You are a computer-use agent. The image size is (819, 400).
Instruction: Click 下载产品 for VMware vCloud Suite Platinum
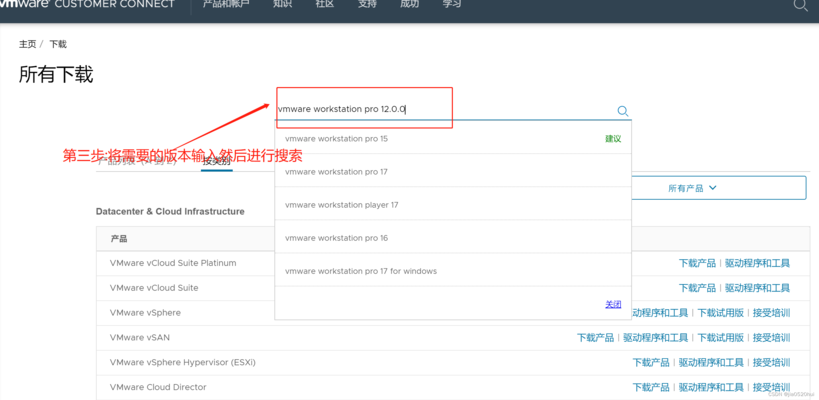click(697, 263)
